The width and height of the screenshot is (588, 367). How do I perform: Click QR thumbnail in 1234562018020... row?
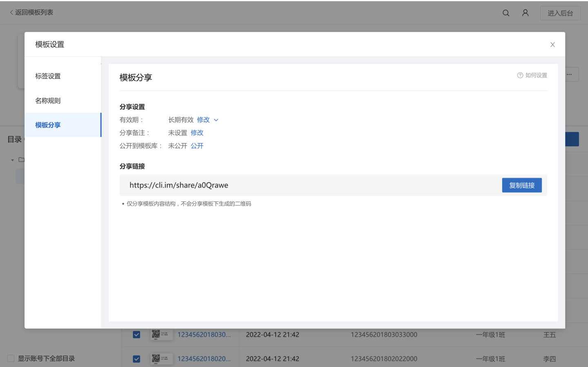tap(162, 359)
